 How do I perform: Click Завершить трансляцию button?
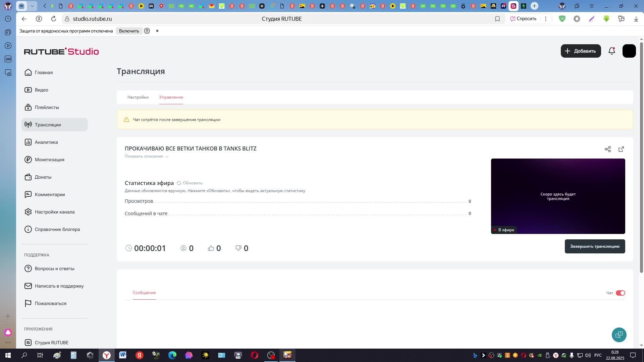click(x=594, y=246)
